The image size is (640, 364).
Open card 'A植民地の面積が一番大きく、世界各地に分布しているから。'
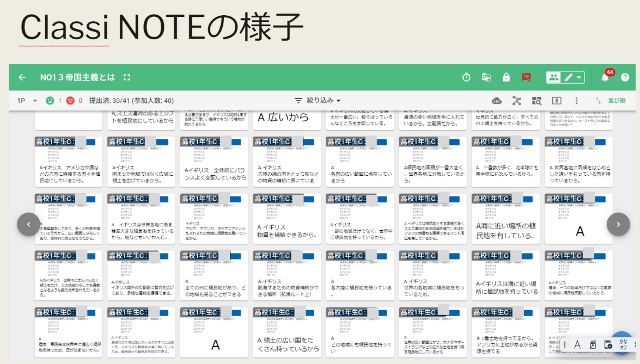click(x=432, y=162)
